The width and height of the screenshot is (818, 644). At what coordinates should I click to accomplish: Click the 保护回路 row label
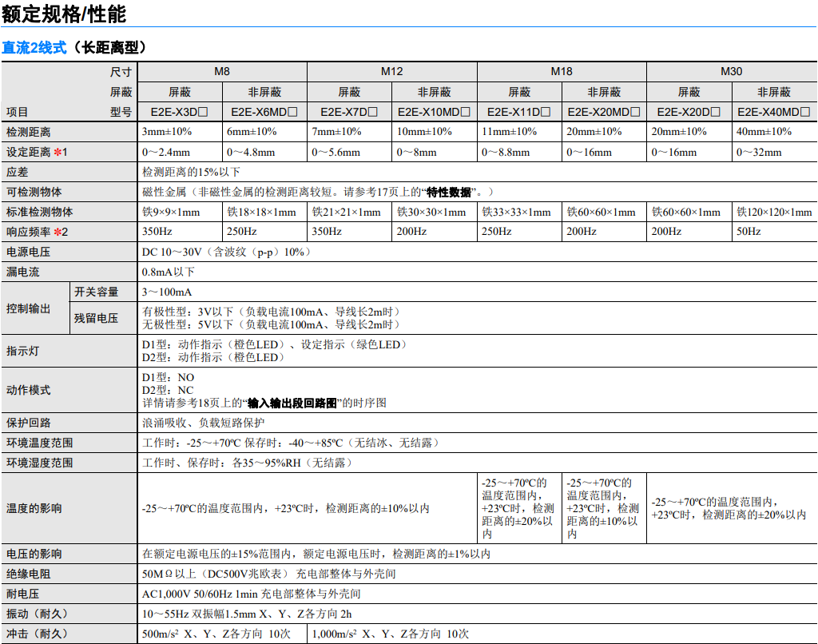pos(28,423)
